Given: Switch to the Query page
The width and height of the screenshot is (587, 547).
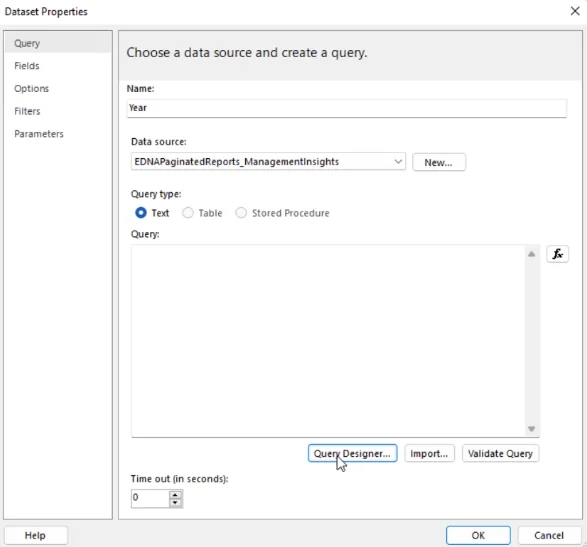Looking at the screenshot, I should click(58, 43).
